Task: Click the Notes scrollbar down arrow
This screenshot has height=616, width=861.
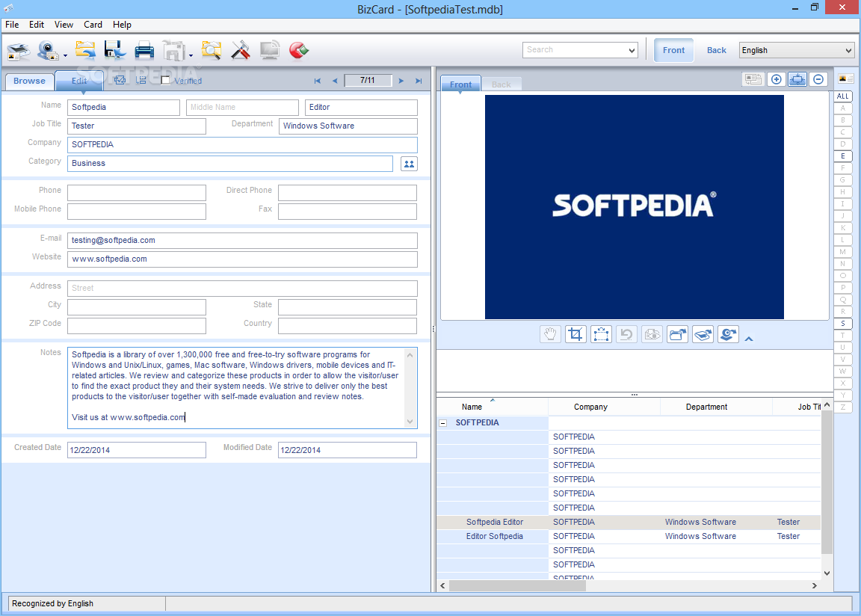Action: 410,422
